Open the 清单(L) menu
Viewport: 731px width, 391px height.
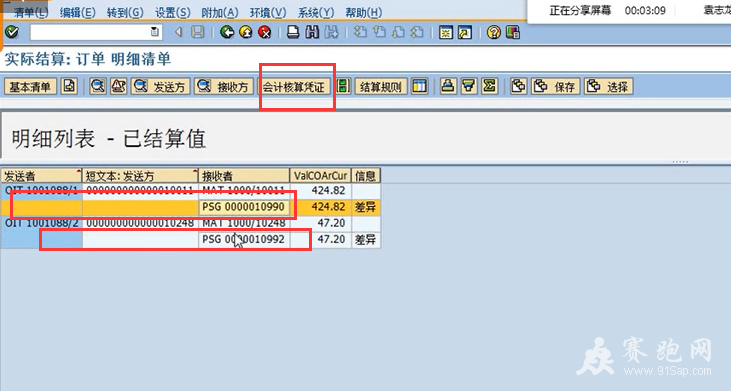31,13
